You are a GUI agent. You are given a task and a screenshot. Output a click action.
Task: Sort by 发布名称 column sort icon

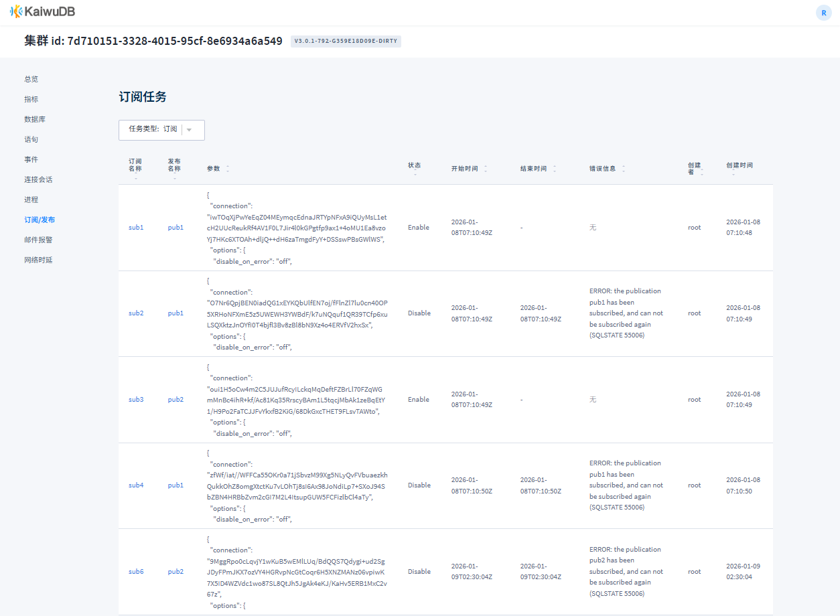point(175,178)
